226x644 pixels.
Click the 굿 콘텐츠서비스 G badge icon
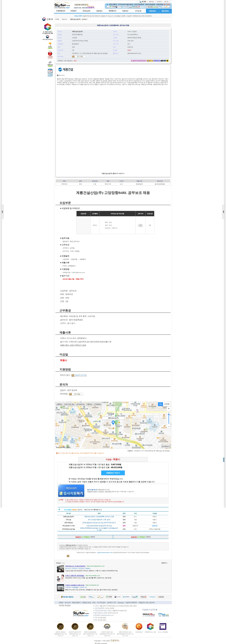tap(48, 27)
